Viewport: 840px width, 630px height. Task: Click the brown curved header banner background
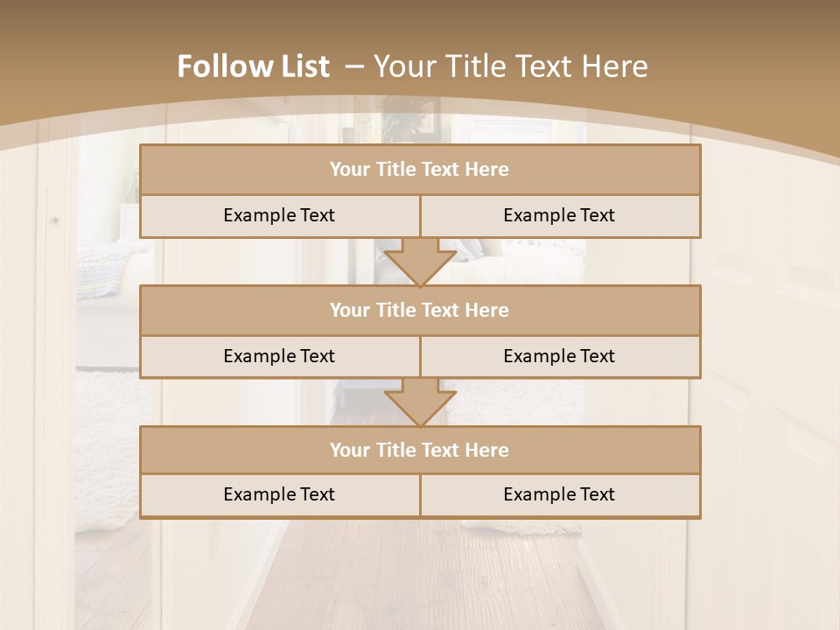pyautogui.click(x=420, y=32)
